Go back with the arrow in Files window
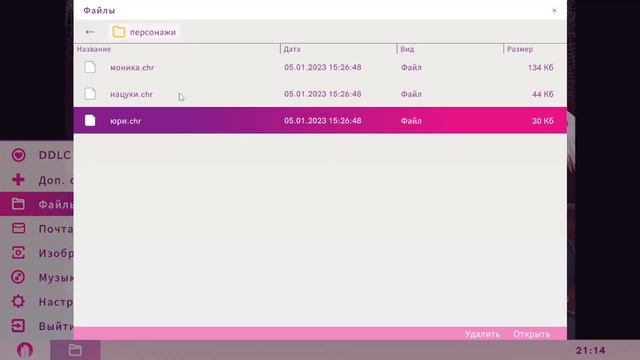The image size is (640, 360). point(89,32)
